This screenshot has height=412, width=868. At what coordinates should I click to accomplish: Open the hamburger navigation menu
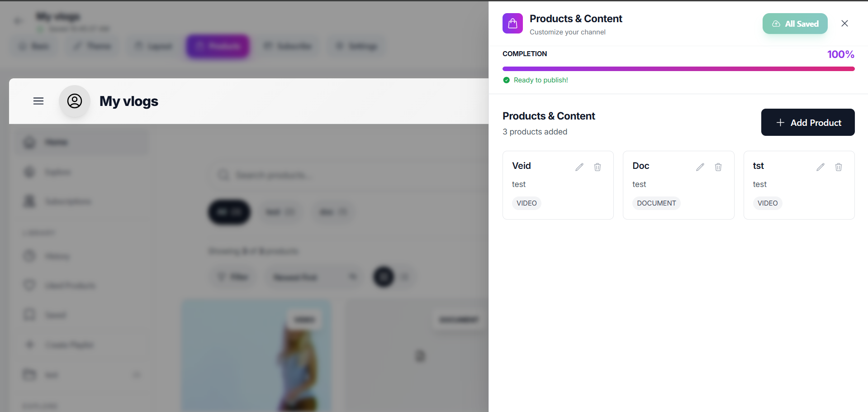click(x=38, y=101)
